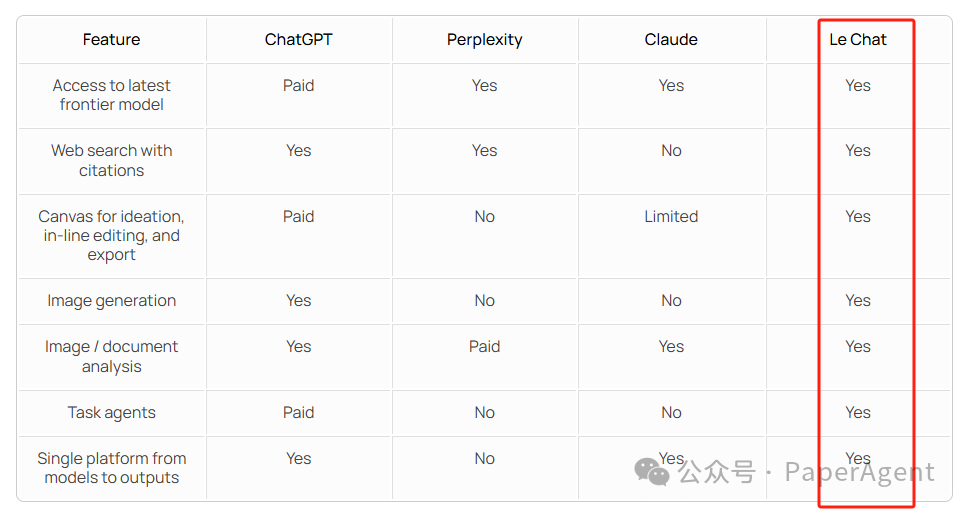
Task: Select the 'Image generation' row label
Action: 111,301
